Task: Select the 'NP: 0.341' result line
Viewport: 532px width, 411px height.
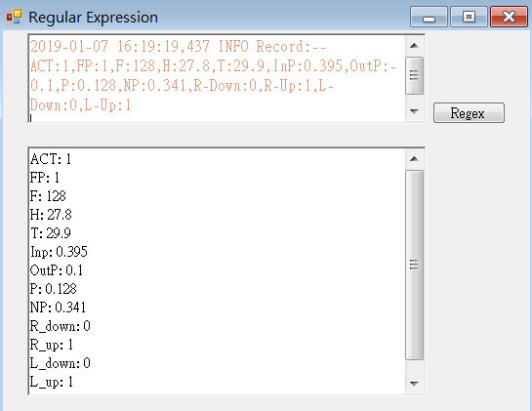Action: click(58, 308)
